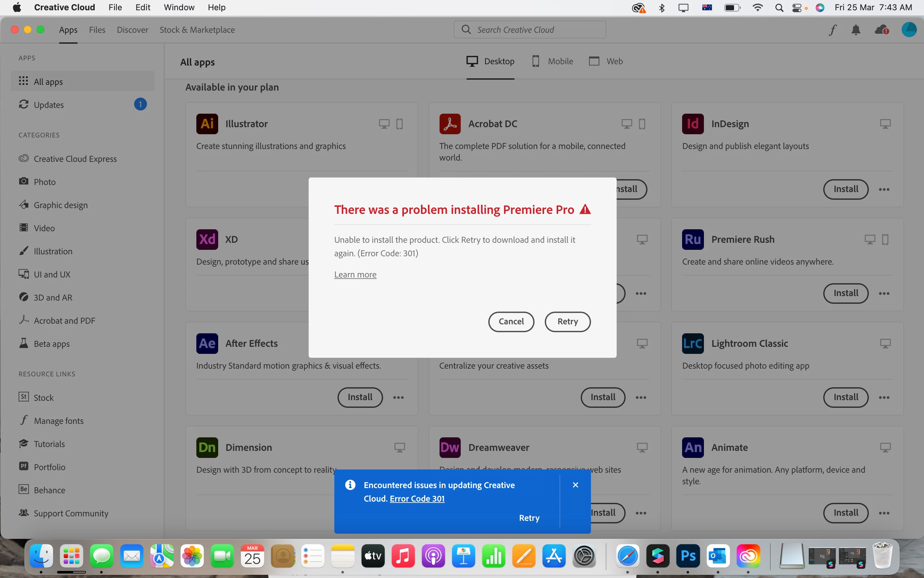Screen dimensions: 924x578
Task: Open more options for Premiere Rush
Action: pos(884,293)
